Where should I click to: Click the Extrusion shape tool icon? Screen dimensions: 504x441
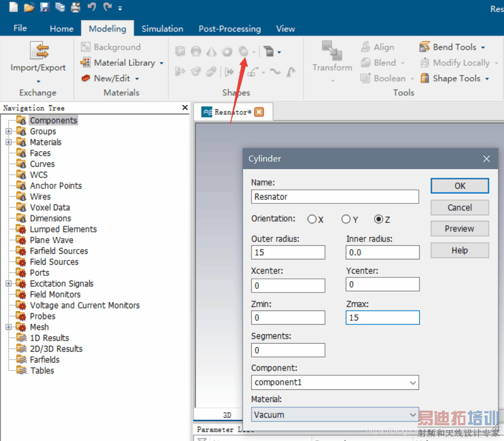point(268,51)
